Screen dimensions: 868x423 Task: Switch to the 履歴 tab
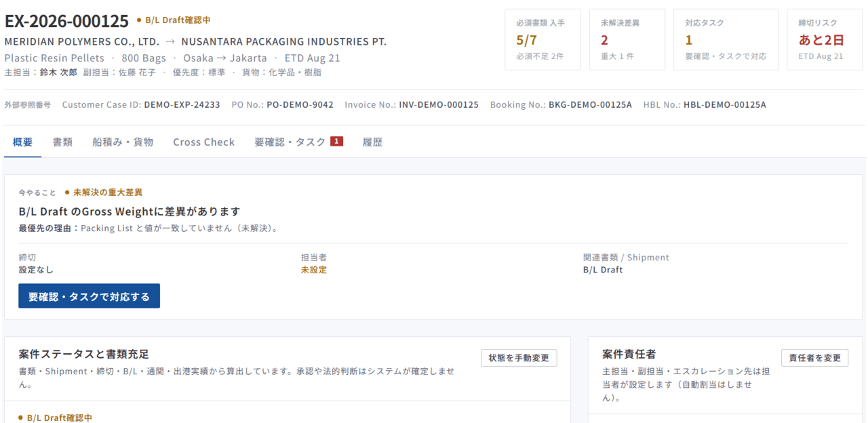click(x=372, y=142)
